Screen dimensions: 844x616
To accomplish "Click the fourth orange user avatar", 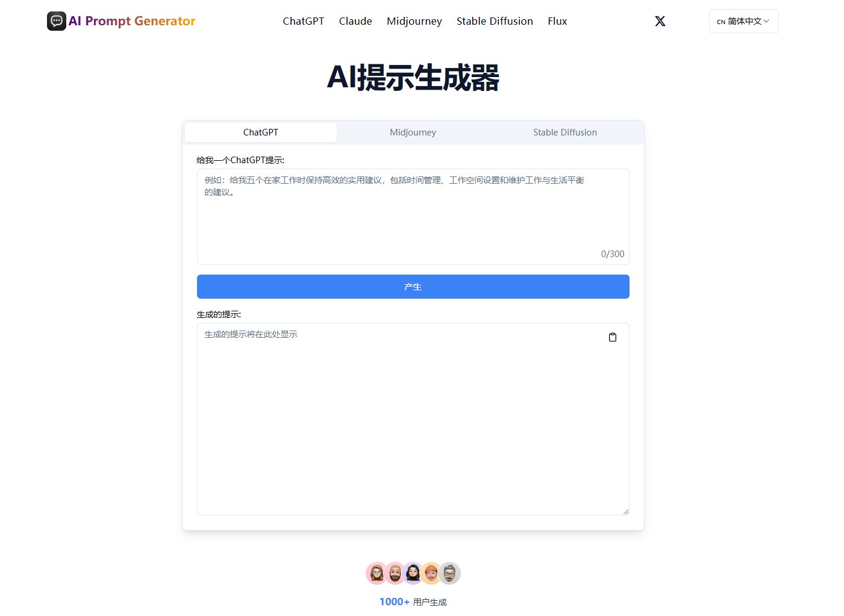I will 431,573.
